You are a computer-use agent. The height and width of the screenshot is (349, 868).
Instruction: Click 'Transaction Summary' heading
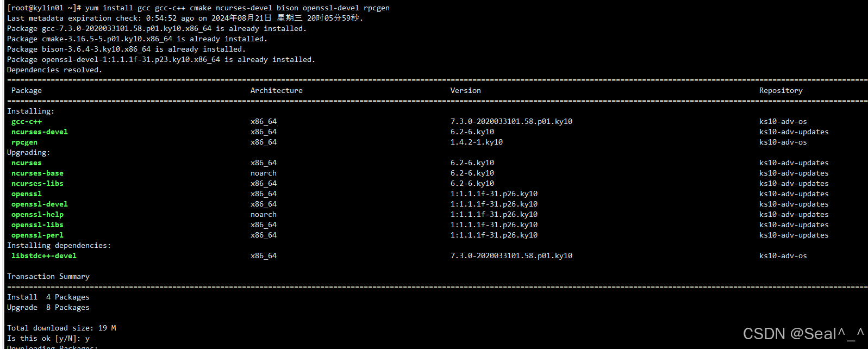[x=48, y=277]
